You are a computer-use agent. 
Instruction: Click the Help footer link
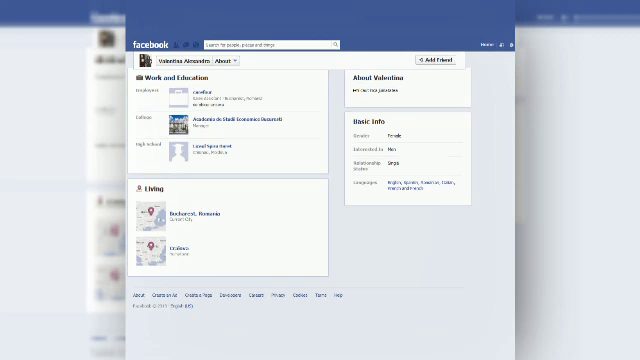click(x=338, y=295)
